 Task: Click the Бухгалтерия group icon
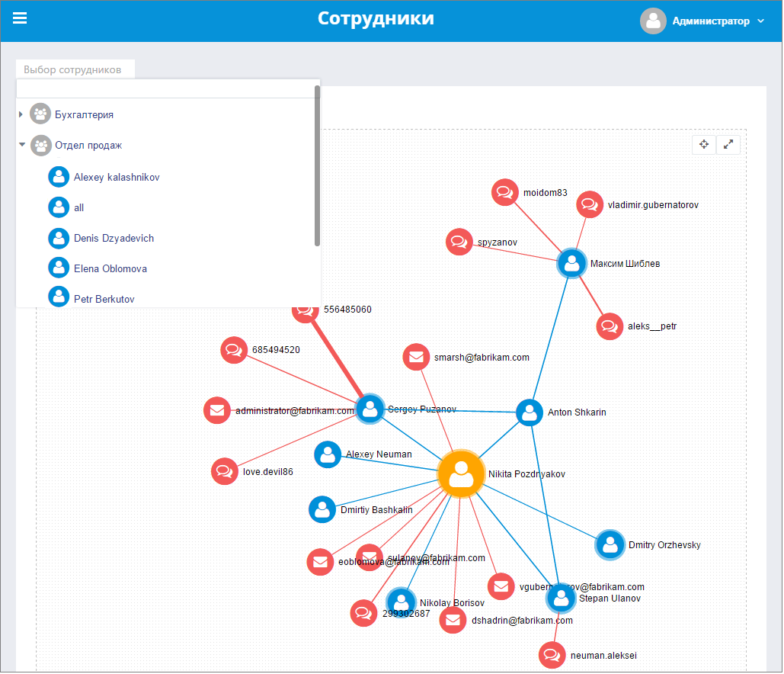pyautogui.click(x=40, y=114)
